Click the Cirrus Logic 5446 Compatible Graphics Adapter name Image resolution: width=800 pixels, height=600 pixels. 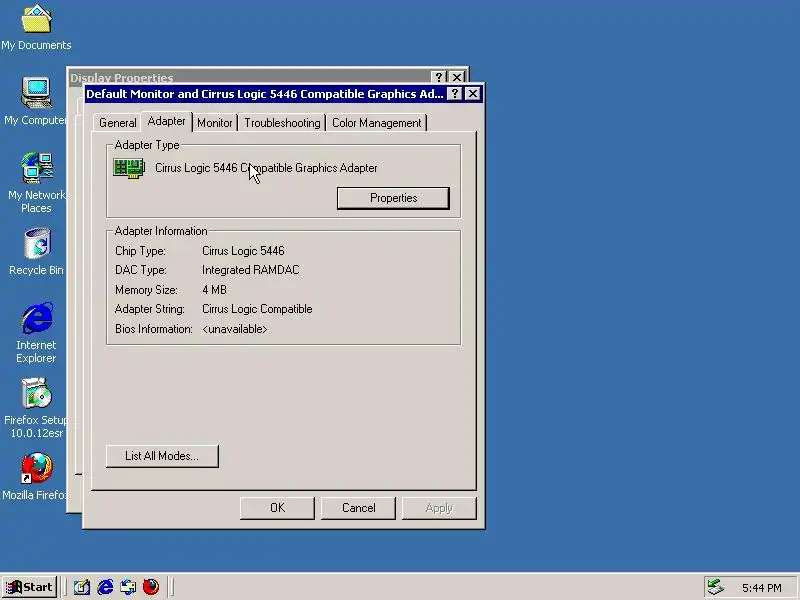point(266,168)
